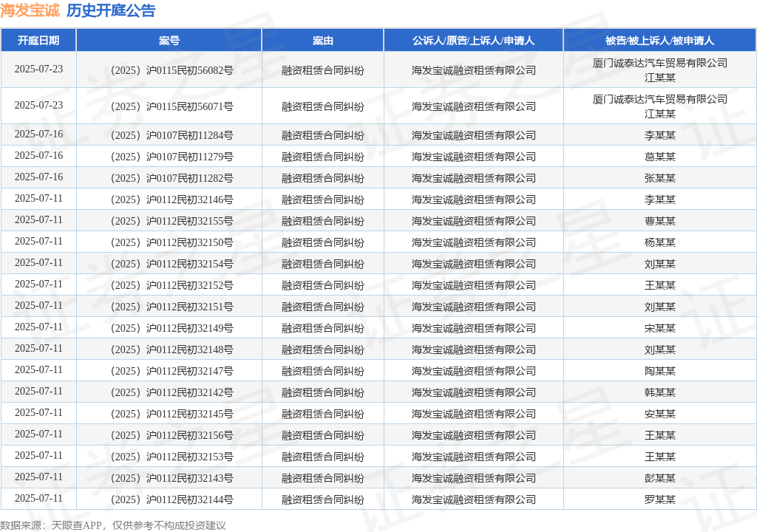
Task: Click case number 沪0115民初56082号
Action: pos(172,70)
